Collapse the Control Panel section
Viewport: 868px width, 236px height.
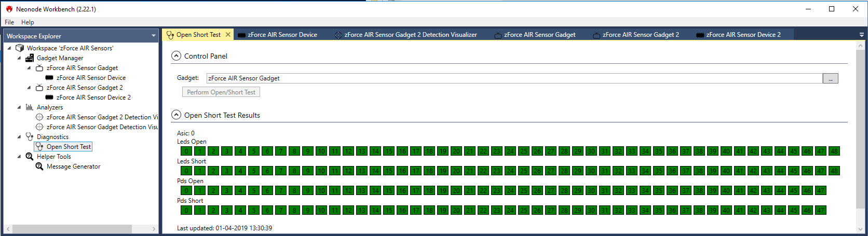177,56
